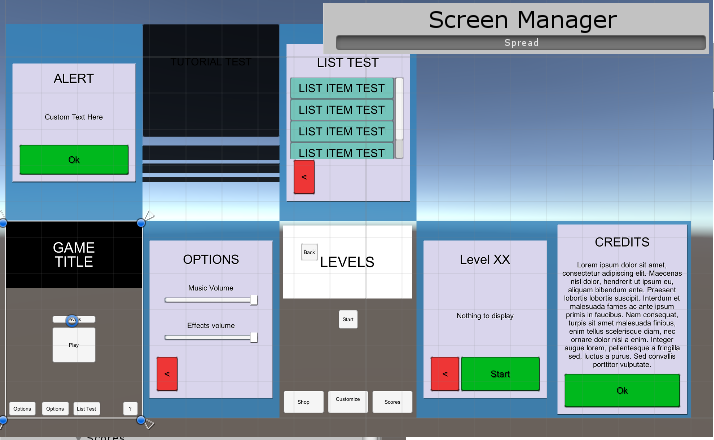
Task: Click the Effects volume slider handle
Action: 254,337
